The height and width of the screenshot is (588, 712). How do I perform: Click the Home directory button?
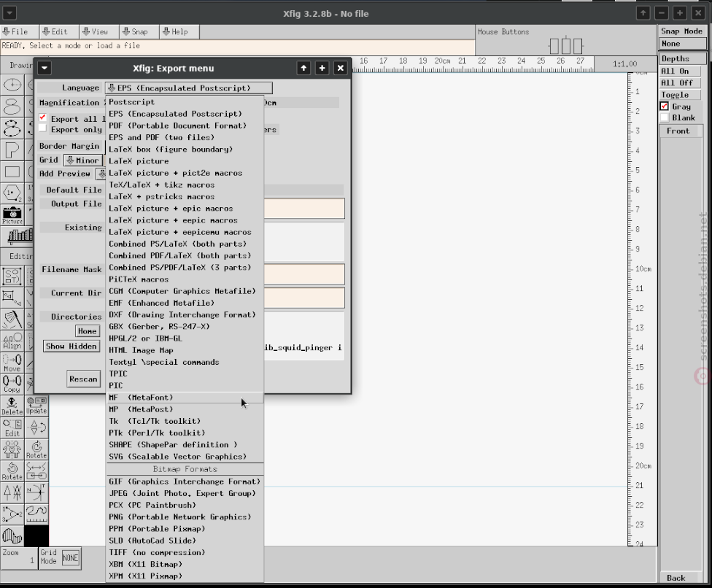(x=88, y=331)
